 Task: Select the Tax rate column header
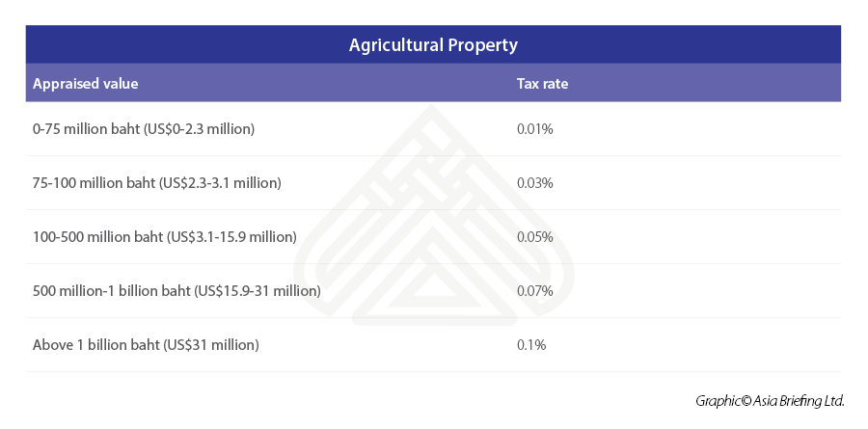pyautogui.click(x=542, y=84)
